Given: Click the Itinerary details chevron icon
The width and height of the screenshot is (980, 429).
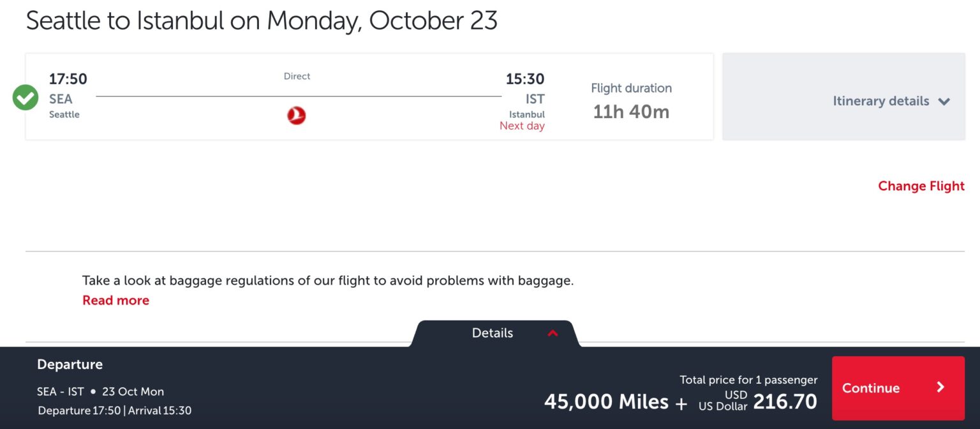Looking at the screenshot, I should tap(945, 102).
